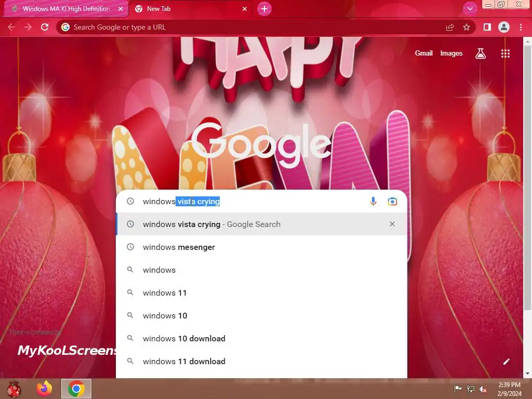
Task: Open the Gmail link
Action: (x=423, y=54)
